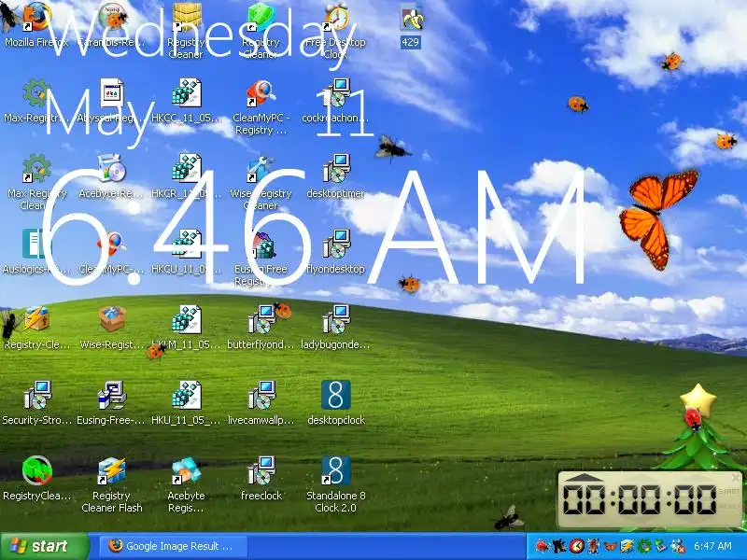Click the ladybug icon in the system tray
Screen dimensions: 747x560
543,546
